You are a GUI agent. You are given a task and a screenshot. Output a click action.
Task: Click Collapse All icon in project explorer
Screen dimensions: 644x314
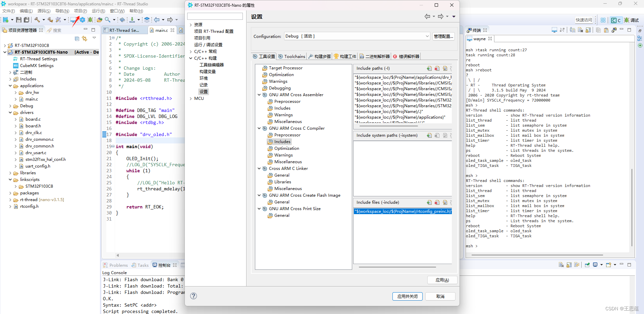(x=77, y=39)
